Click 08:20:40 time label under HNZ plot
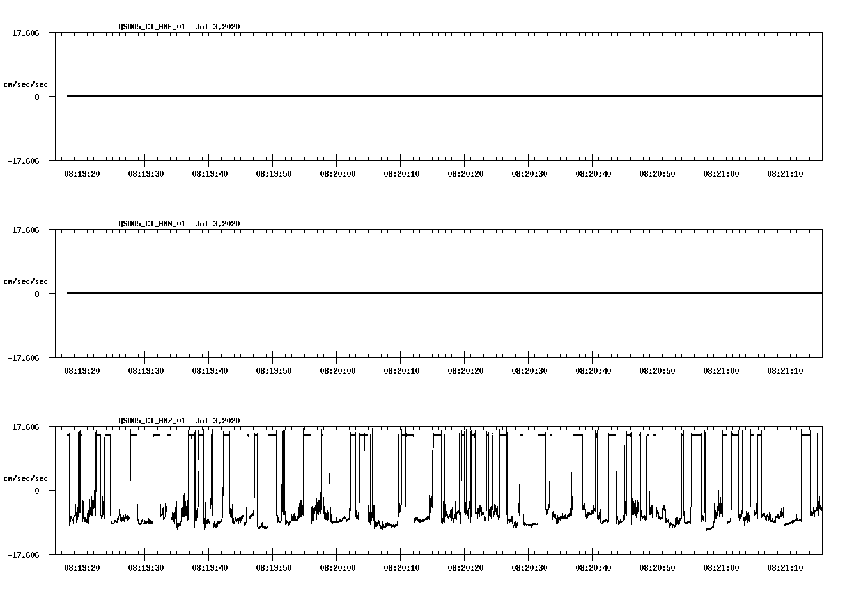This screenshot has width=868, height=591. coord(593,567)
